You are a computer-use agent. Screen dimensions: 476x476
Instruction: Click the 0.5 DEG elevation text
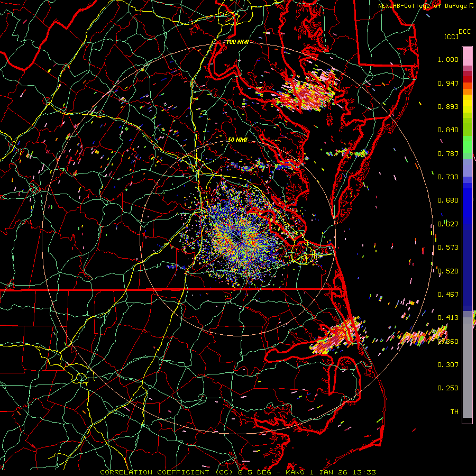click(x=255, y=472)
